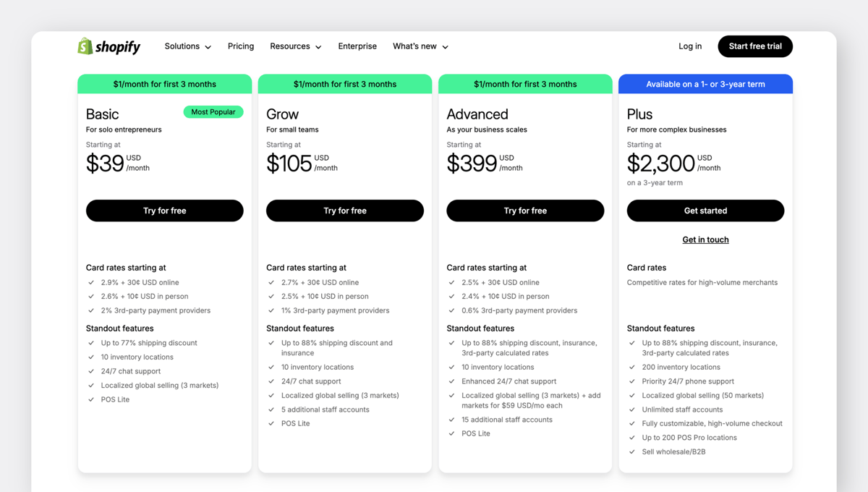
Task: Expand the Resources dropdown
Action: coord(295,46)
